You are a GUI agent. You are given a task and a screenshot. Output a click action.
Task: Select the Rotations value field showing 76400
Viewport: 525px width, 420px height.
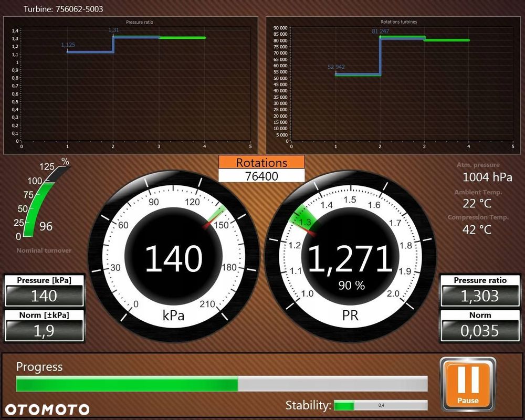[x=261, y=176]
